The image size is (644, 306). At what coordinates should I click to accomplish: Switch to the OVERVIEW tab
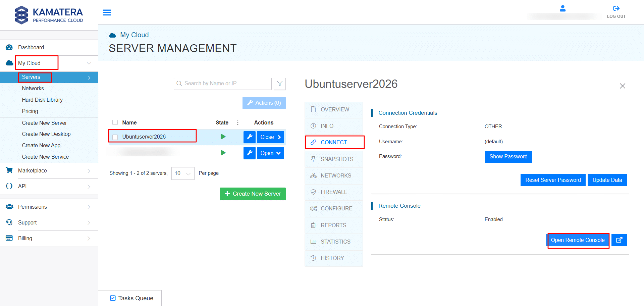click(x=334, y=109)
